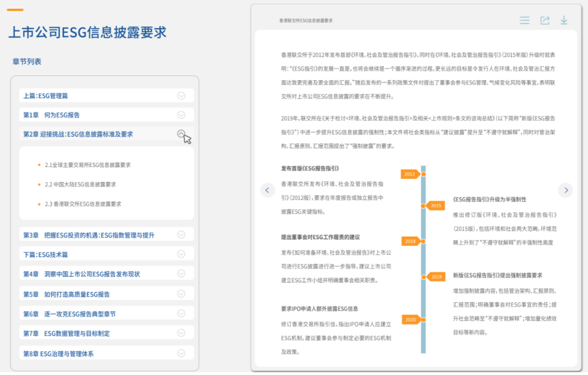Select chapter 第7章 ESG数据管理与目标制定
This screenshot has width=588, height=375.
point(66,334)
